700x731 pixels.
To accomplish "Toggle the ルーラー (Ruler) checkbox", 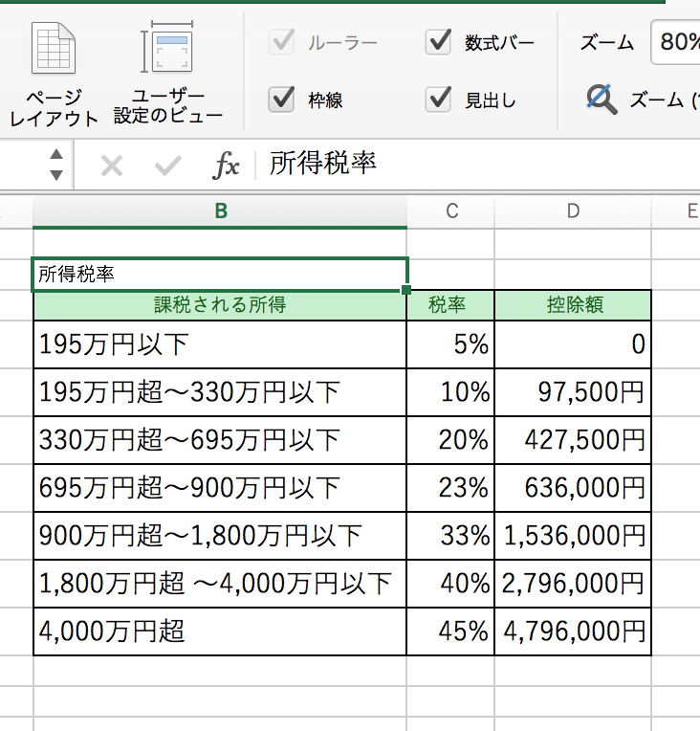I will click(281, 42).
